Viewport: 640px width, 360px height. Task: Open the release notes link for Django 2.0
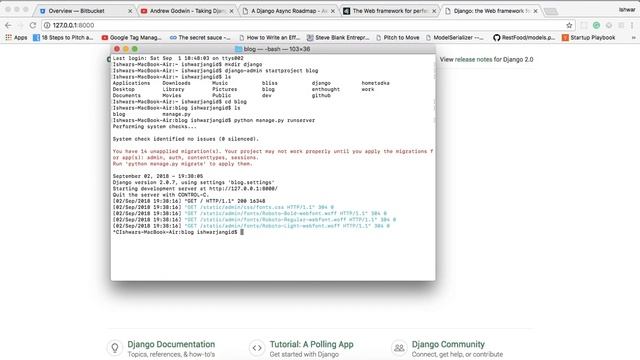473,60
